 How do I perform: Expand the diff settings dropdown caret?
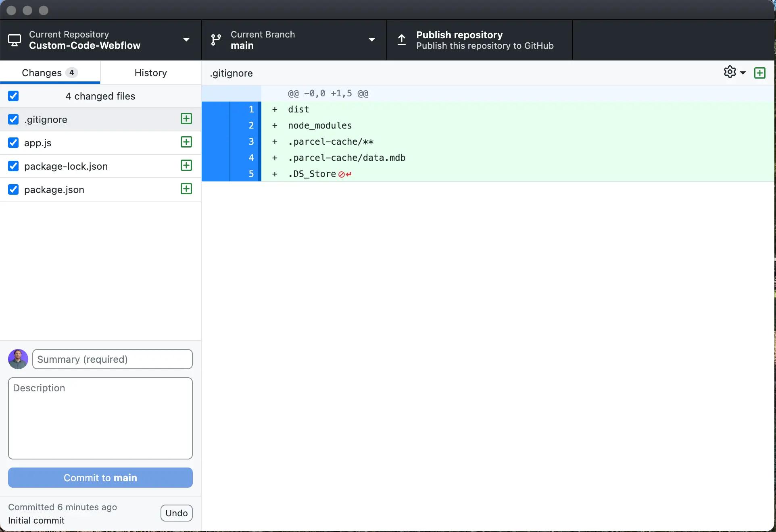point(743,73)
